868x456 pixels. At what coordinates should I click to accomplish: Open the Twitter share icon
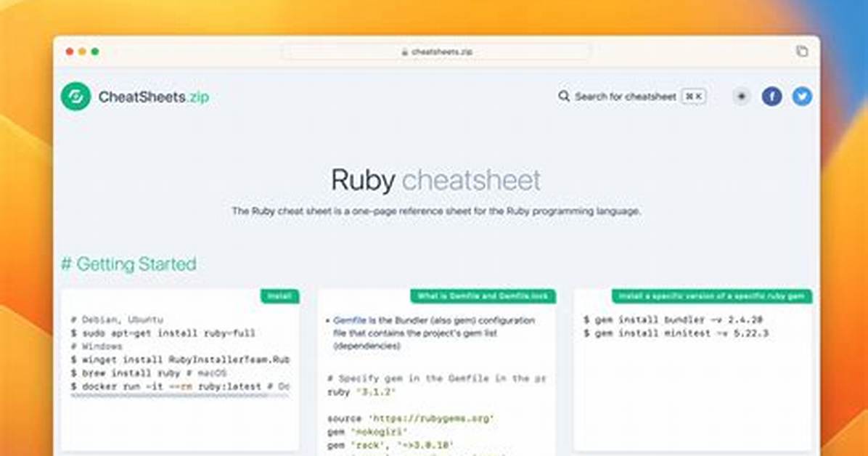point(802,97)
